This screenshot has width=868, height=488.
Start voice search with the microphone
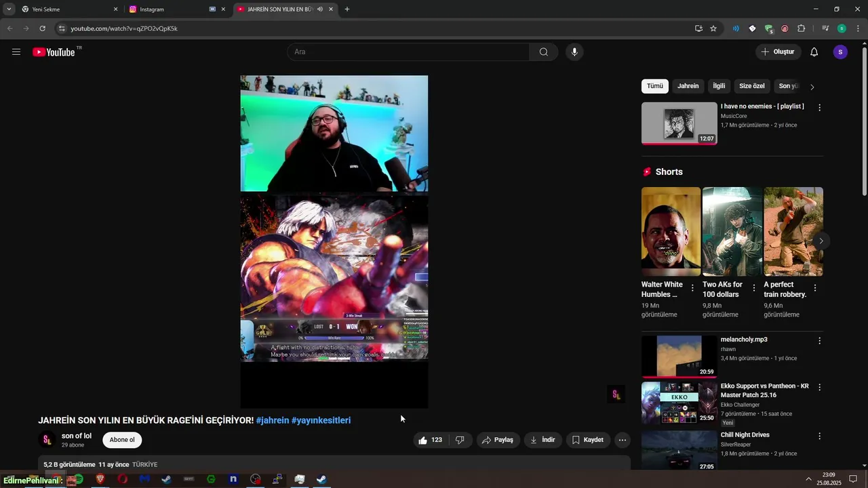coord(574,52)
